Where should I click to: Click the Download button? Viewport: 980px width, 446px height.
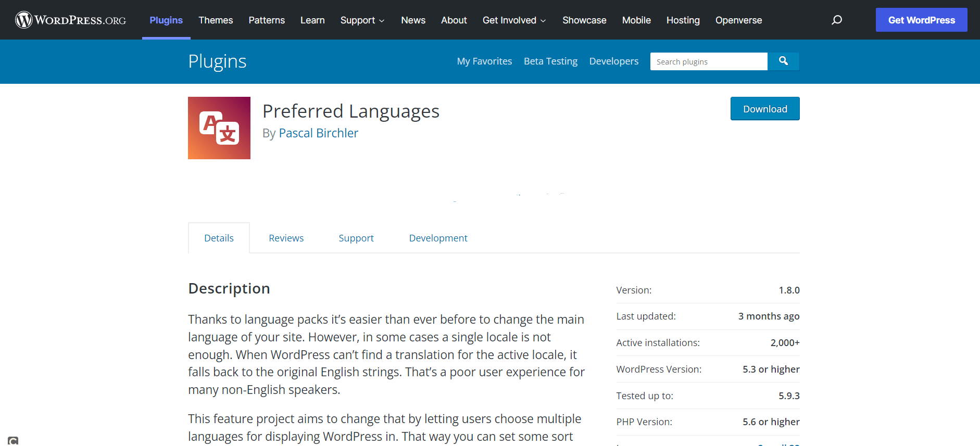click(x=765, y=109)
